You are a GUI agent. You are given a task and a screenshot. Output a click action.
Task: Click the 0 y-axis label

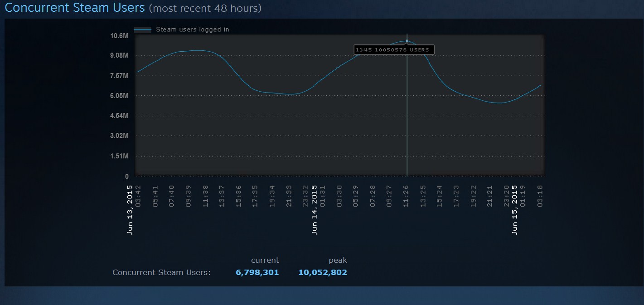pyautogui.click(x=127, y=176)
